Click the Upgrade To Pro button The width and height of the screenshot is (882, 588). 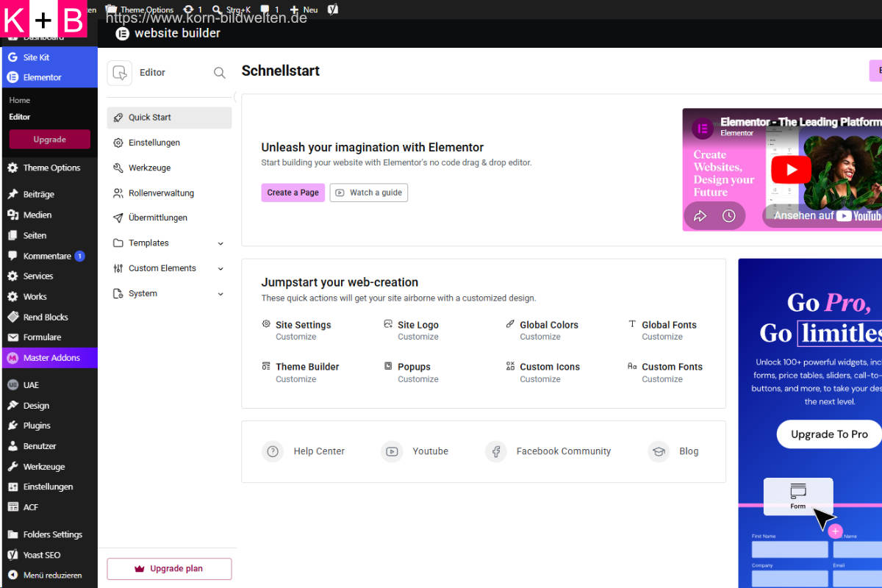click(829, 434)
